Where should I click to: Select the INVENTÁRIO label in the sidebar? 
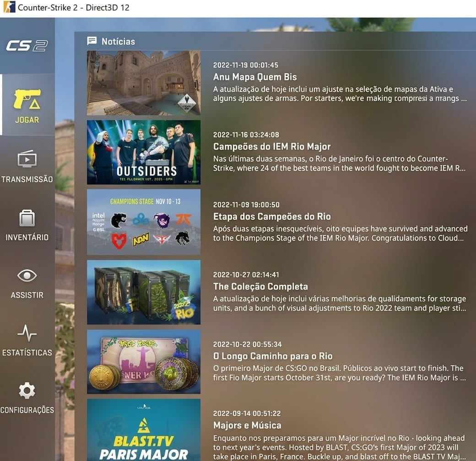coord(27,237)
